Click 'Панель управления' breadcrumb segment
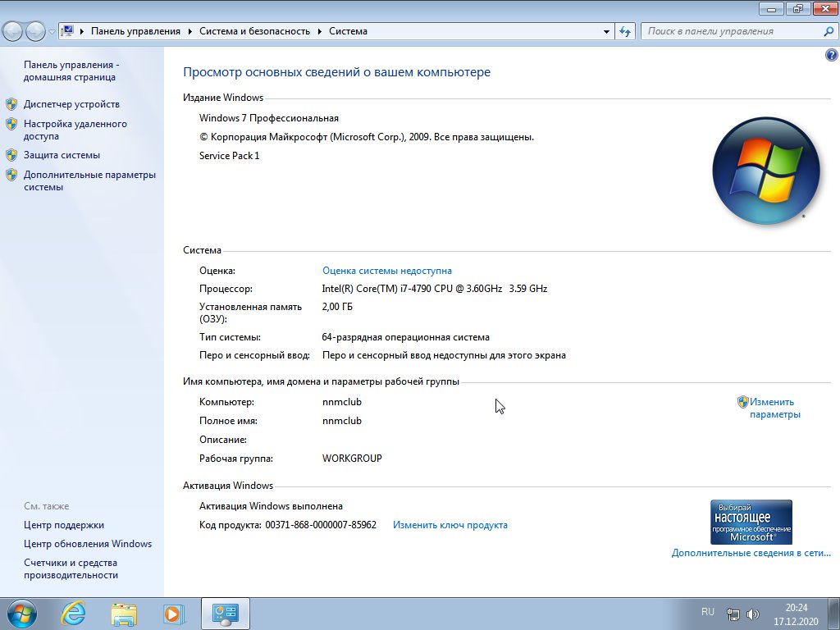 pyautogui.click(x=135, y=31)
